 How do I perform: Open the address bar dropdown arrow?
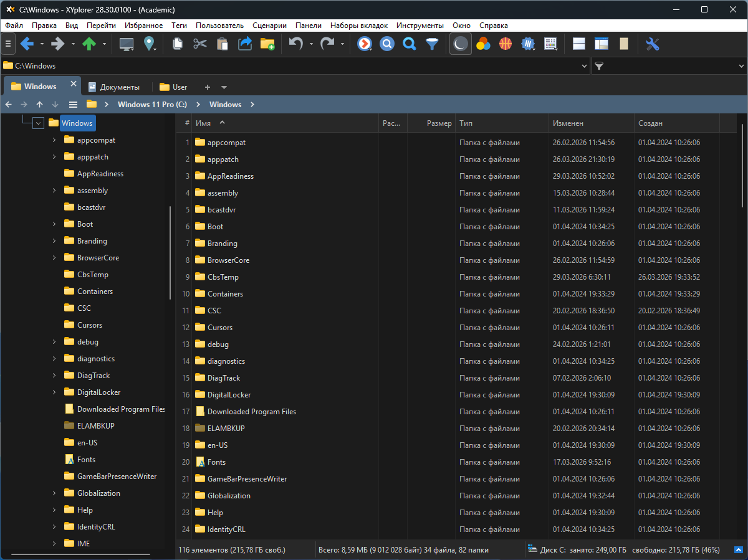(x=584, y=66)
